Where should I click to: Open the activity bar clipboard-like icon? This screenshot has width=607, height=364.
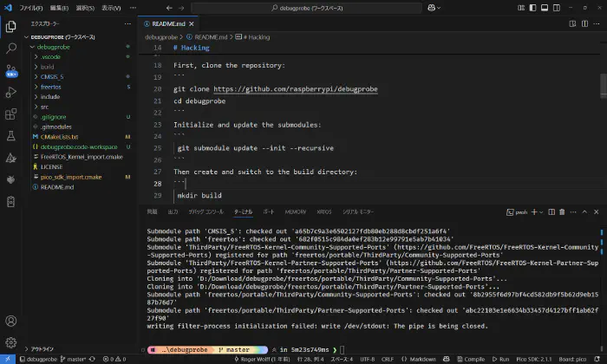click(10, 202)
